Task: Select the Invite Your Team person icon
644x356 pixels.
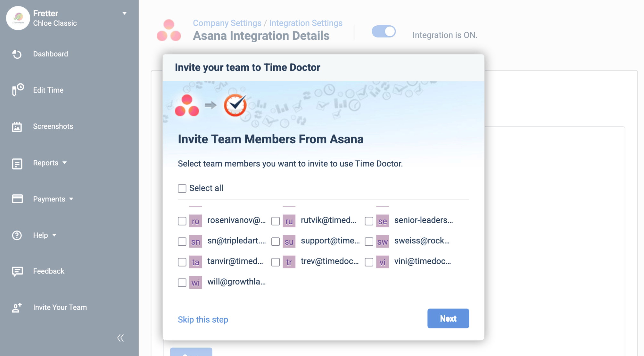Action: pos(17,308)
